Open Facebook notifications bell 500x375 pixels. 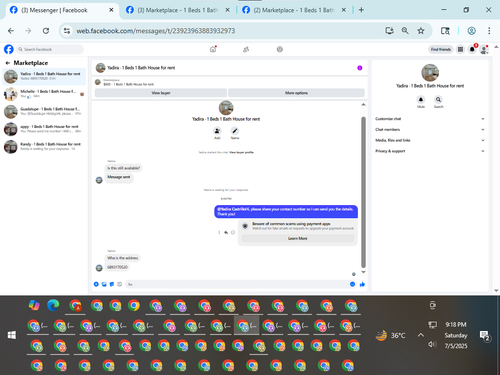pos(472,49)
